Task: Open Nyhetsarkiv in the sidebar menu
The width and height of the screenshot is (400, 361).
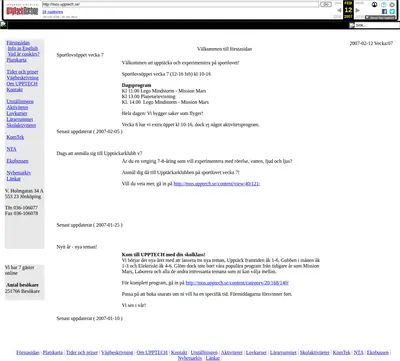Action: 19,173
